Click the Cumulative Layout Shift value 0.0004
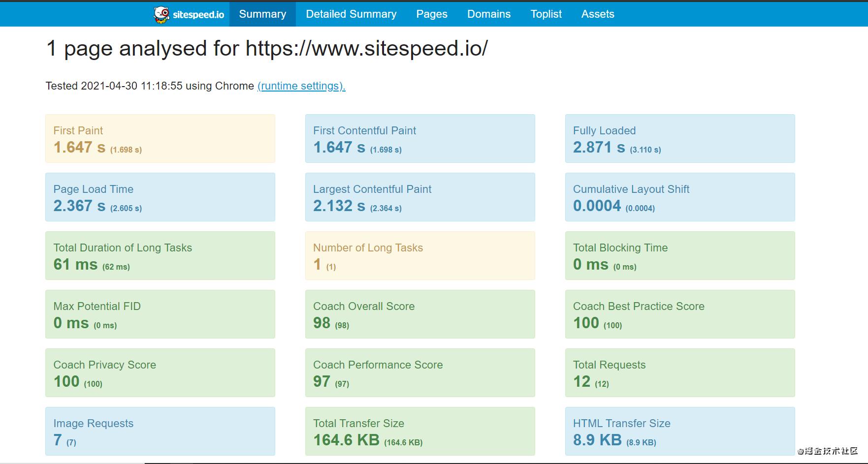The width and height of the screenshot is (868, 464). click(x=597, y=206)
